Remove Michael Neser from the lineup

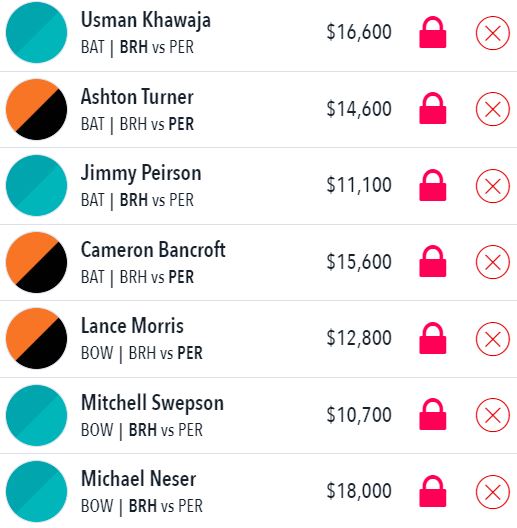(492, 492)
